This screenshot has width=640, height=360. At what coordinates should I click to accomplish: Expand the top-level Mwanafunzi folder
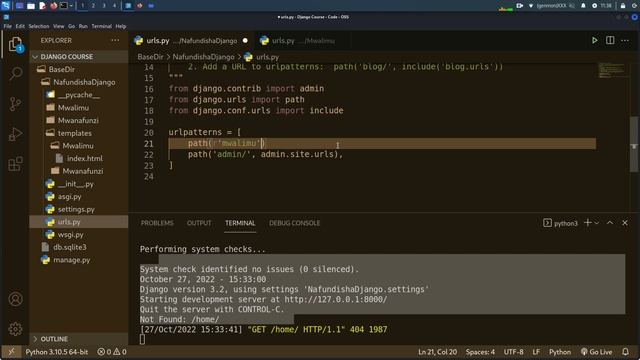point(79,120)
